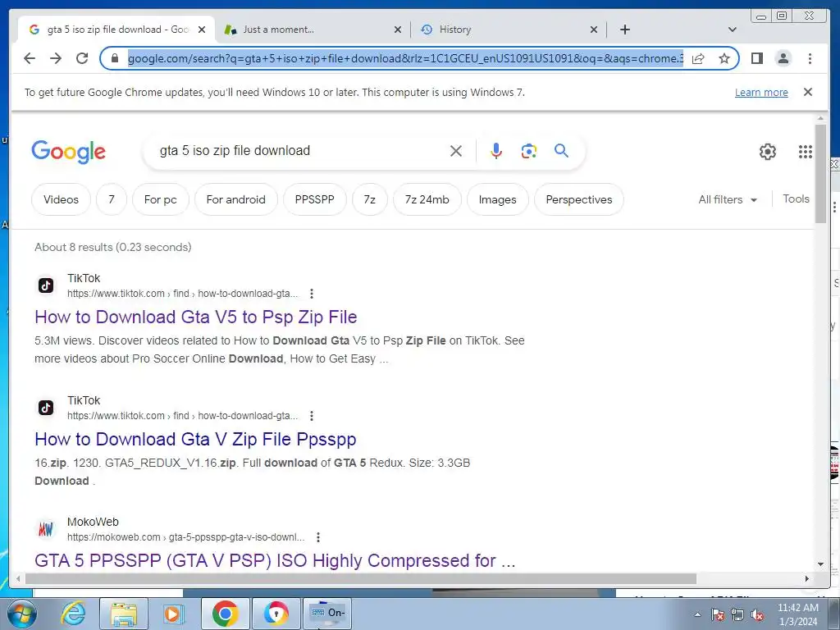Submit search with magnifying glass icon
Screen dimensions: 840x630
[561, 151]
